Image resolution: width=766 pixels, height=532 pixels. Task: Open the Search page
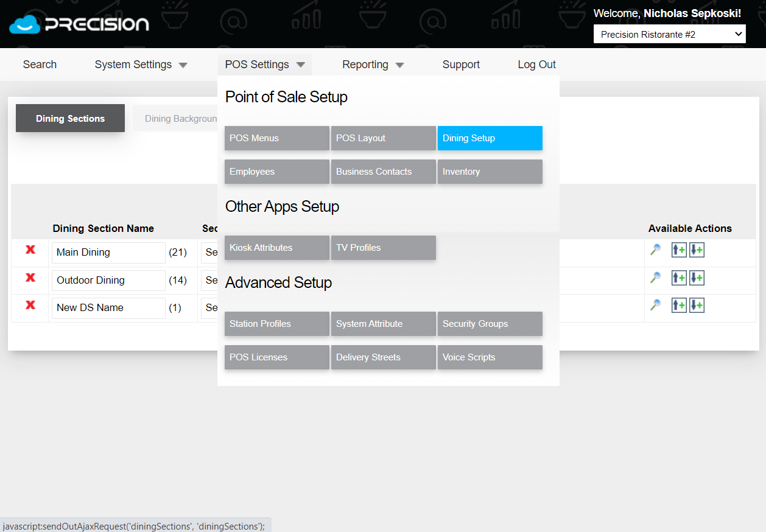click(x=40, y=65)
